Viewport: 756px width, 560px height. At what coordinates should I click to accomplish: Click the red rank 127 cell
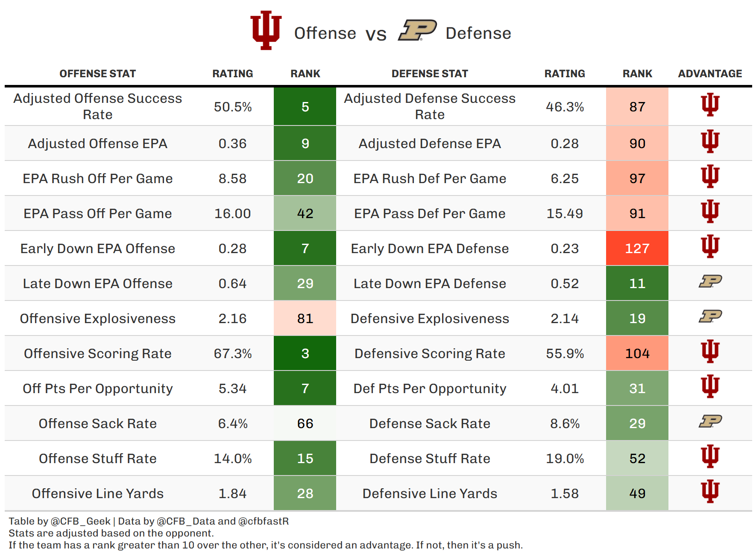coord(637,248)
